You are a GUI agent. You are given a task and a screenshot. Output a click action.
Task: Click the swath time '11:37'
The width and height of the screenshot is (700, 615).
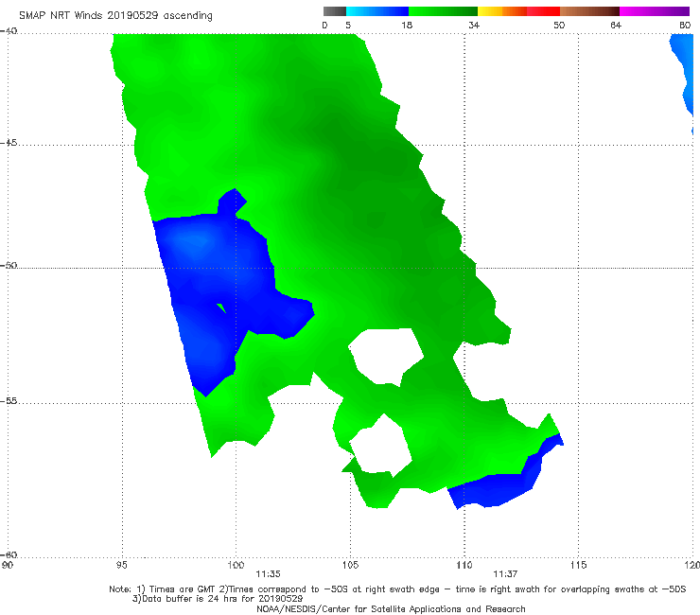pos(505,574)
